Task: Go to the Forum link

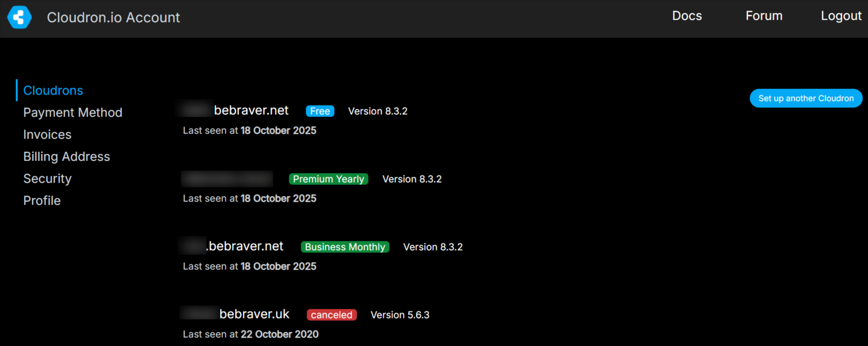Action: pyautogui.click(x=764, y=16)
